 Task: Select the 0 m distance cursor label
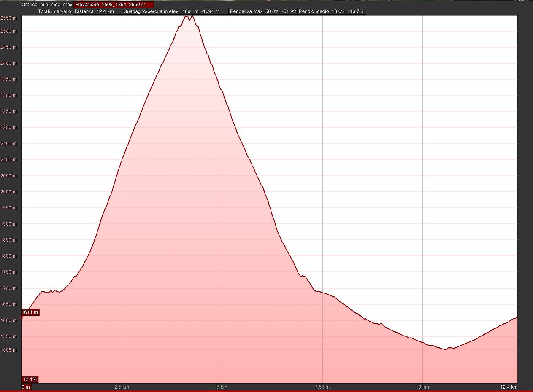(x=26, y=387)
